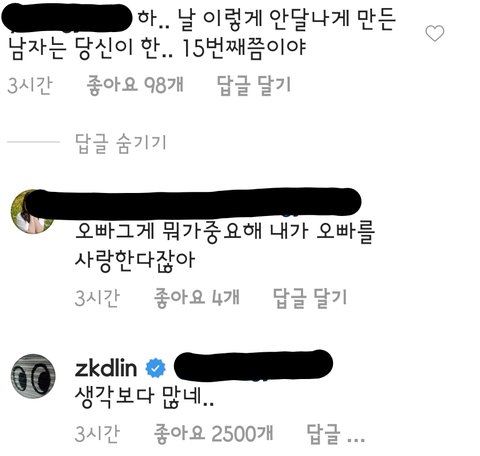
Task: Open zkdlin's eyes profile picture
Action: click(x=33, y=376)
